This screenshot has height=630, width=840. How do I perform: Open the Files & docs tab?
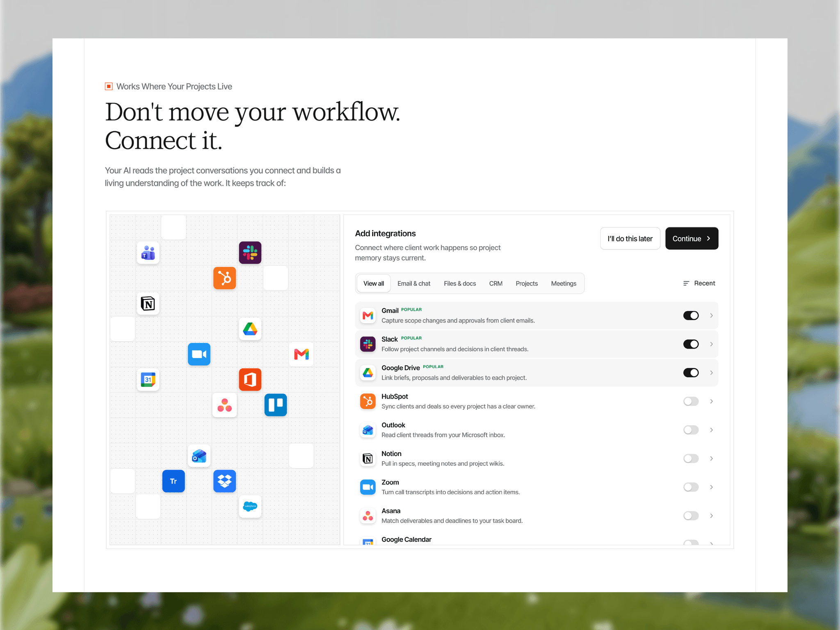click(x=460, y=283)
